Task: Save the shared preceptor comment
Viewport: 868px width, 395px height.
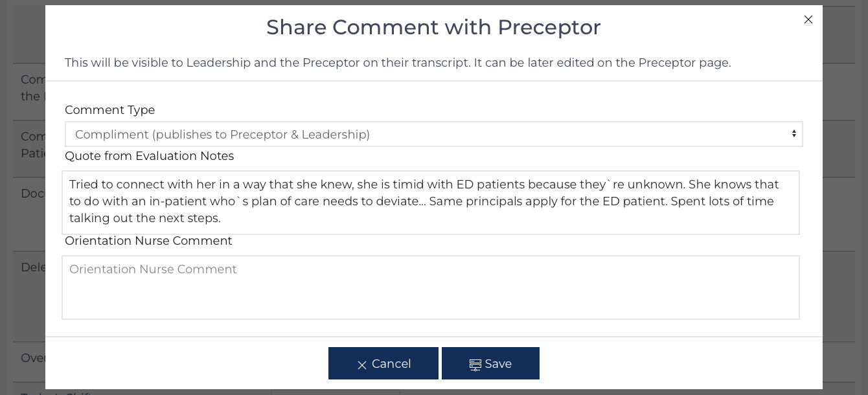Action: (490, 363)
